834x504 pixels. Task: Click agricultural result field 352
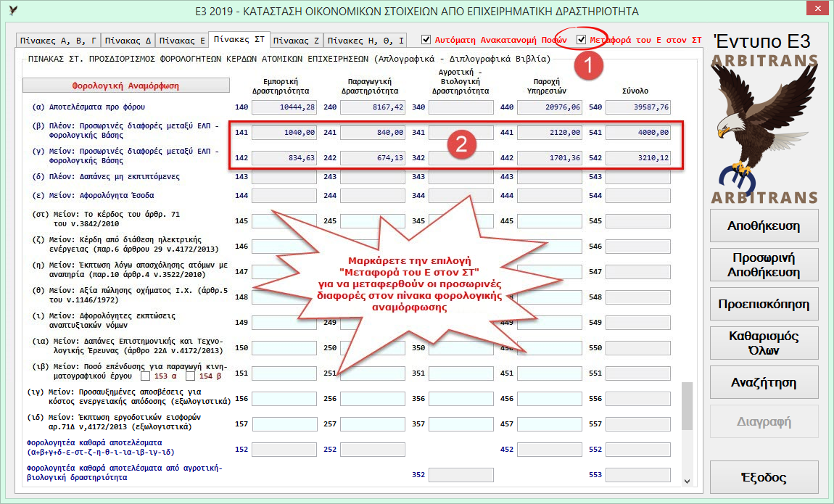pos(461,475)
